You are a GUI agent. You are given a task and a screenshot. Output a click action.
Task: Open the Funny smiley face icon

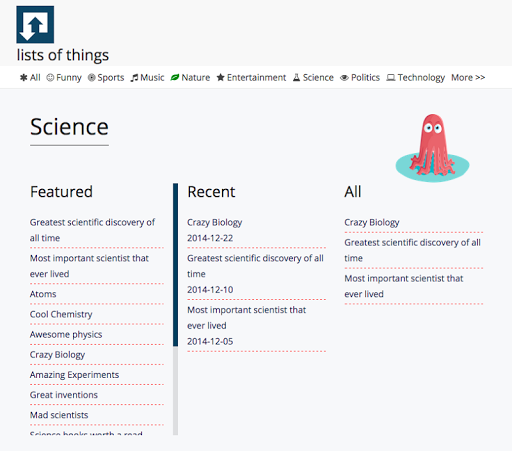(x=50, y=78)
